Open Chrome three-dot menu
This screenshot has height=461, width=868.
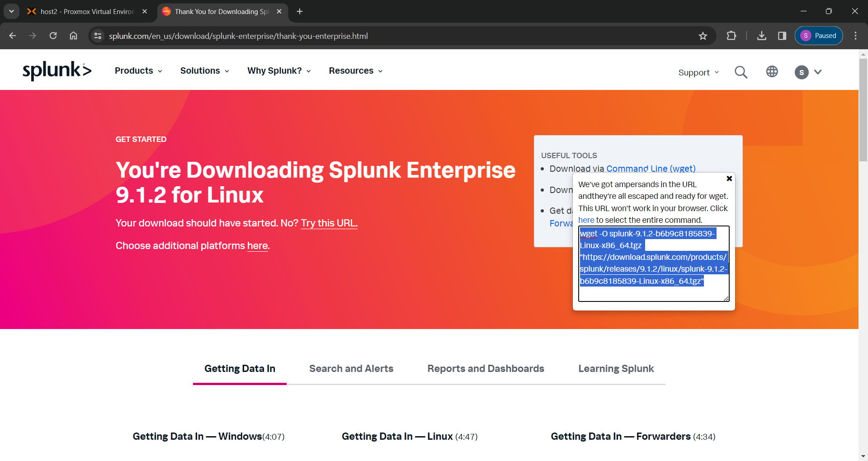click(x=855, y=36)
